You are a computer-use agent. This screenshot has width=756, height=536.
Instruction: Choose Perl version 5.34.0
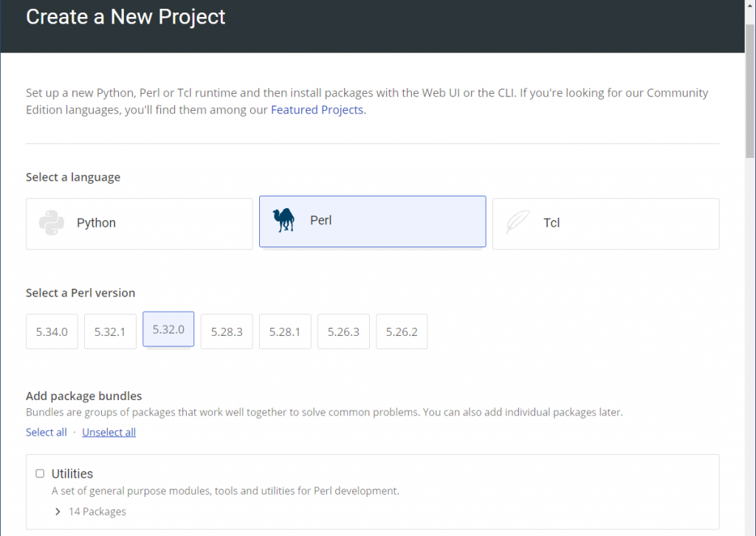[x=52, y=331]
